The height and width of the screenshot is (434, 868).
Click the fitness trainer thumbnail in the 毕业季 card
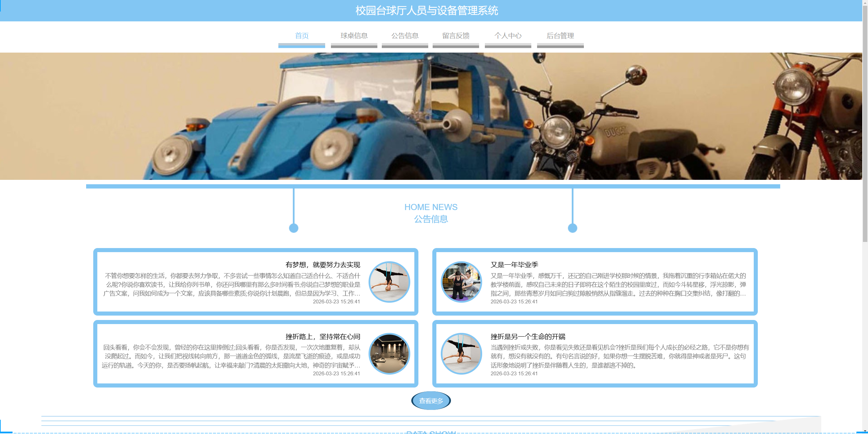[x=461, y=282]
